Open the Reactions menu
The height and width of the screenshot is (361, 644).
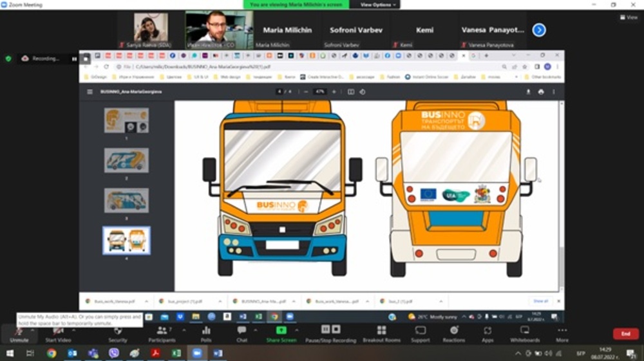pos(454,334)
